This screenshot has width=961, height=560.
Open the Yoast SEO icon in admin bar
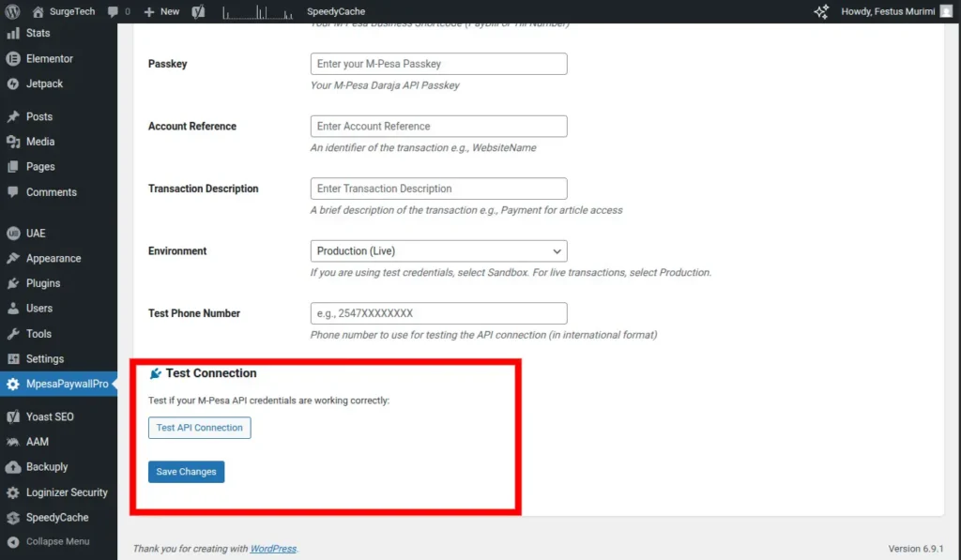[x=198, y=11]
